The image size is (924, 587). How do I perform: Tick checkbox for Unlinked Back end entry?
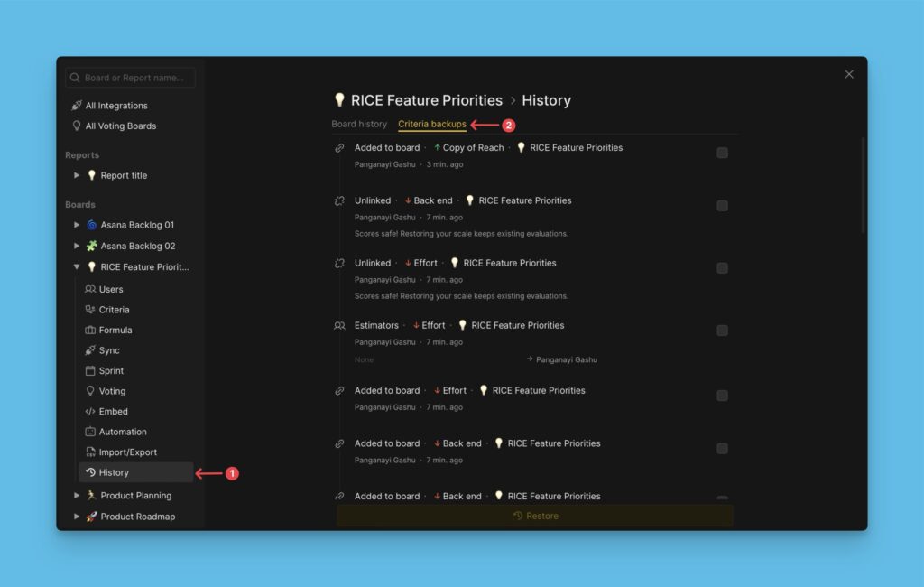click(x=722, y=206)
